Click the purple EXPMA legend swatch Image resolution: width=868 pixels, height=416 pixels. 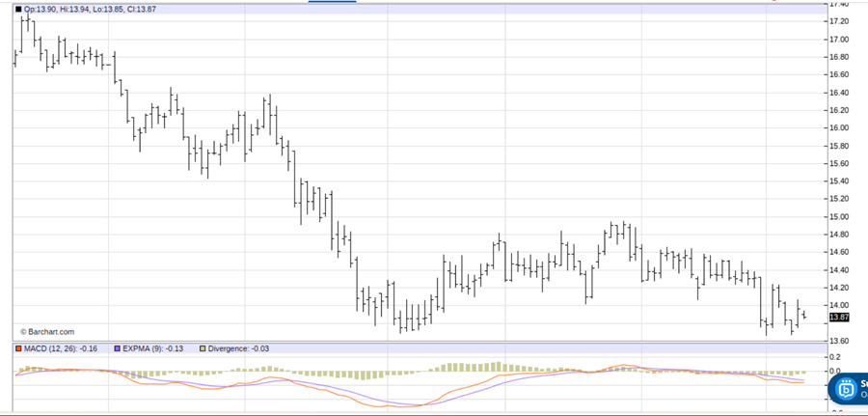(x=117, y=349)
